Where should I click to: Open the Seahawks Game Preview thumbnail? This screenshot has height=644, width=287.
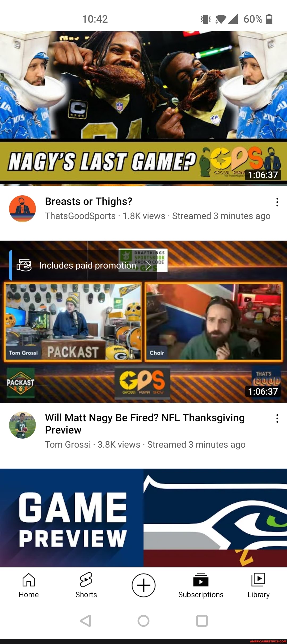click(x=143, y=518)
